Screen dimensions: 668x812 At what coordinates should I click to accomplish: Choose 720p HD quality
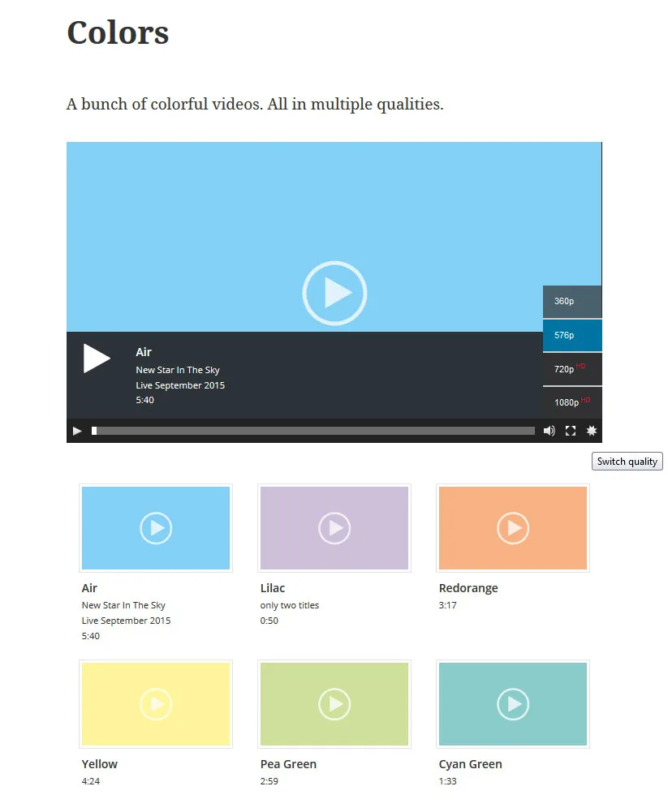pos(572,369)
